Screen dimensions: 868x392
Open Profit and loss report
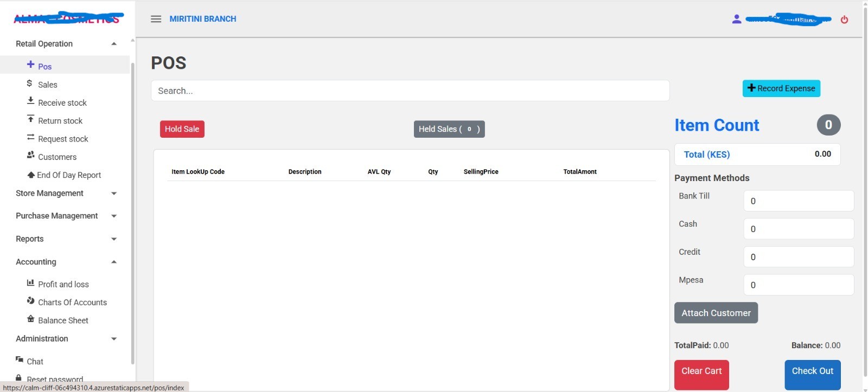(x=63, y=284)
